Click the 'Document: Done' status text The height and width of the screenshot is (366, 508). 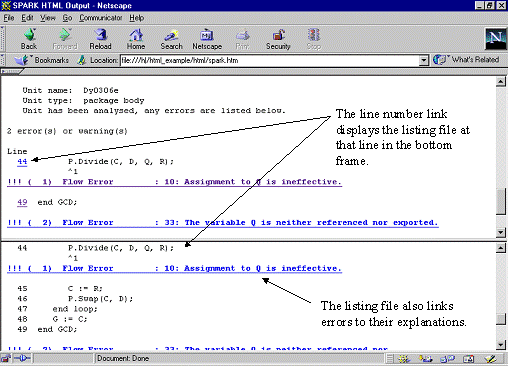[123, 359]
